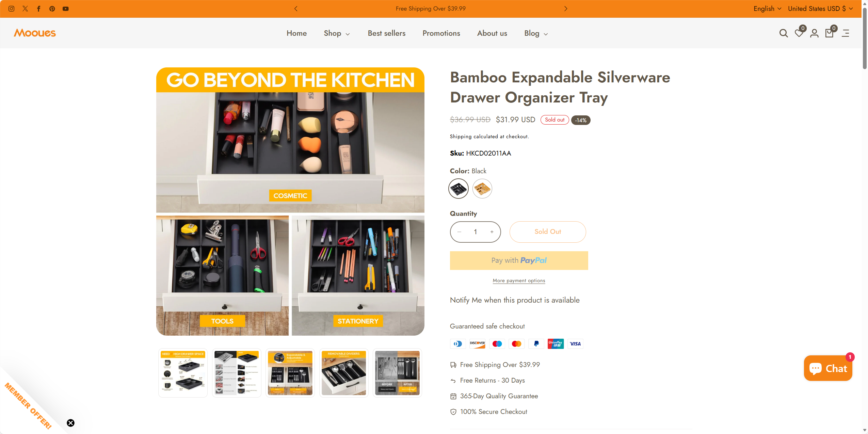The width and height of the screenshot is (868, 434).
Task: Expand the English language selector
Action: point(767,9)
